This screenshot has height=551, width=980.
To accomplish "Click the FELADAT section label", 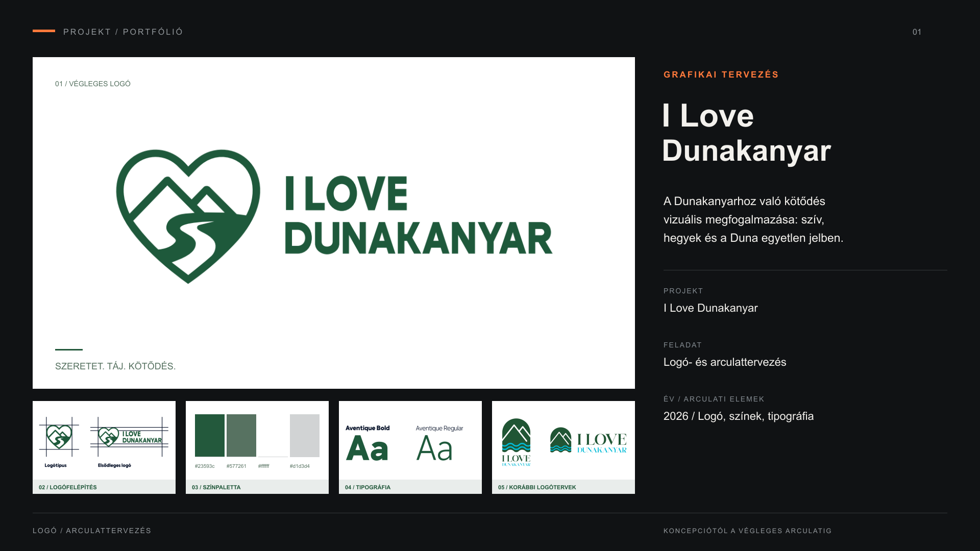I will pos(683,345).
